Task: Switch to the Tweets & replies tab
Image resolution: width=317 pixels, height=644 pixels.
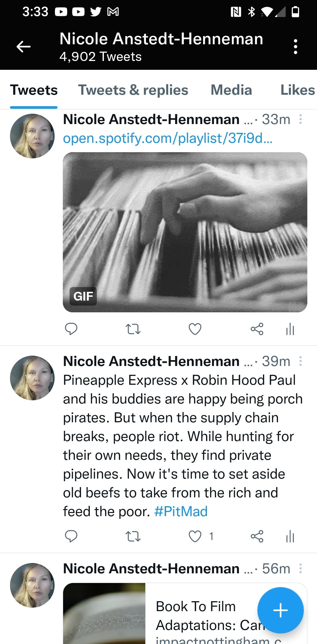Action: click(x=133, y=90)
